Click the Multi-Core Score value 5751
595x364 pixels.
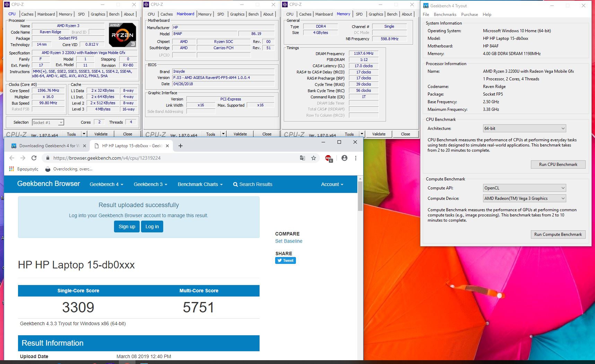[x=199, y=307]
